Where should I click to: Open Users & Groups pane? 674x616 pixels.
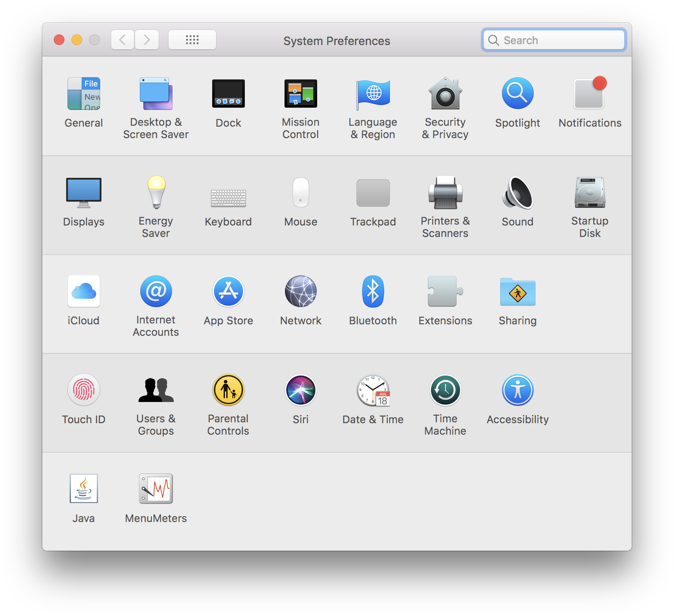tap(156, 390)
